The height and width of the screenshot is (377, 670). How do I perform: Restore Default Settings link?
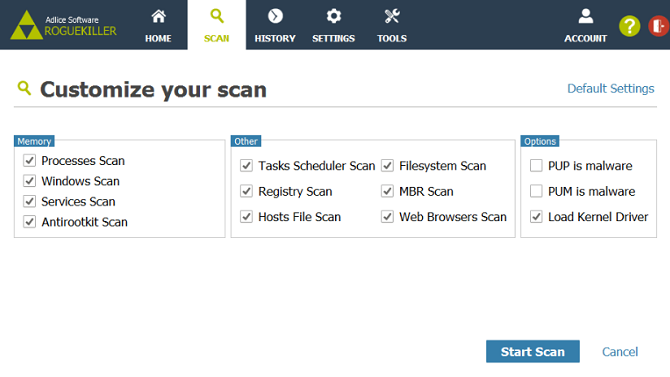click(x=611, y=88)
